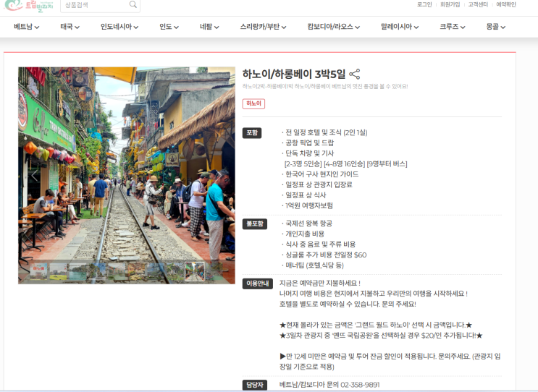Click the subtitle 하노이2박-하롱베이1박 text
Viewport: 538px width, 392px height.
pos(325,86)
